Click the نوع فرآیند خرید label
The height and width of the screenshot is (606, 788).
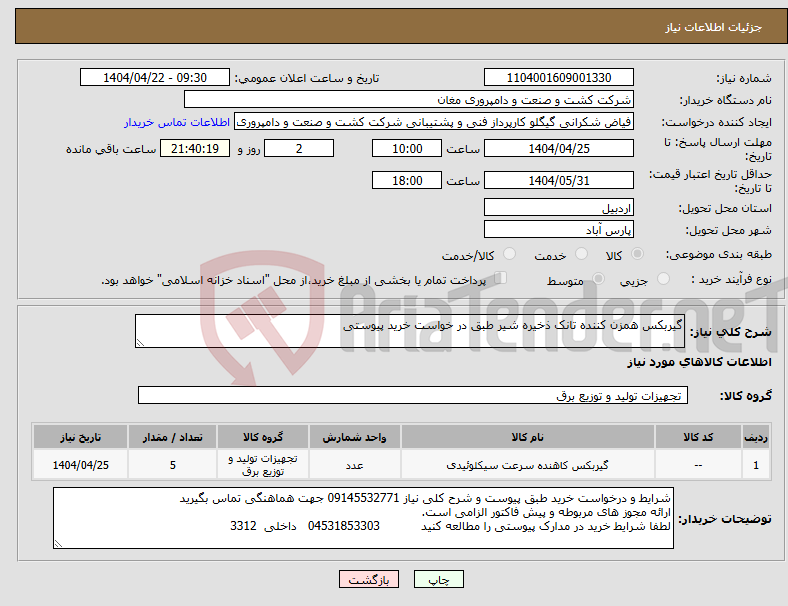[731, 279]
